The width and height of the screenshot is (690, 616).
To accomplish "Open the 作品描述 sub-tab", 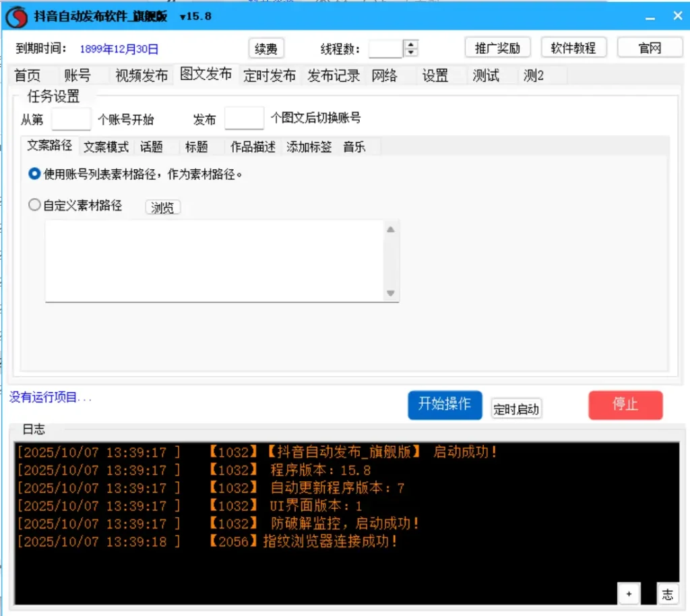I will click(252, 146).
